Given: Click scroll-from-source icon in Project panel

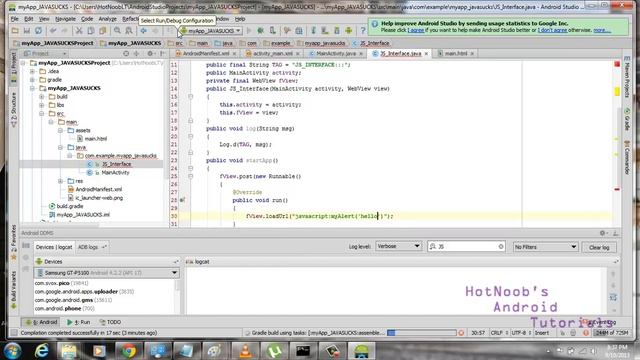Looking at the screenshot, I should coord(126,53).
